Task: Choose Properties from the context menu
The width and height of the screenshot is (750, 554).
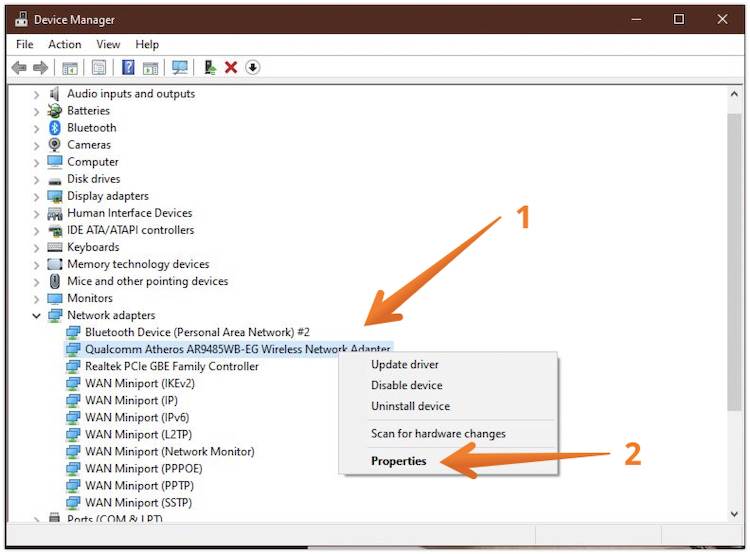Action: 398,461
